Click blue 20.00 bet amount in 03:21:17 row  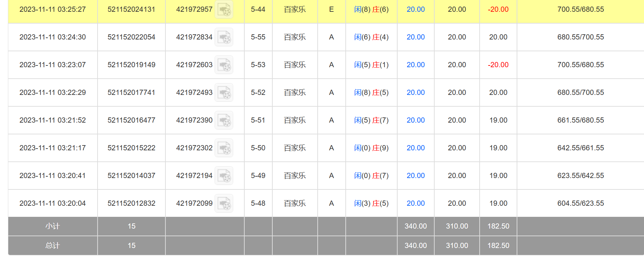pos(416,148)
